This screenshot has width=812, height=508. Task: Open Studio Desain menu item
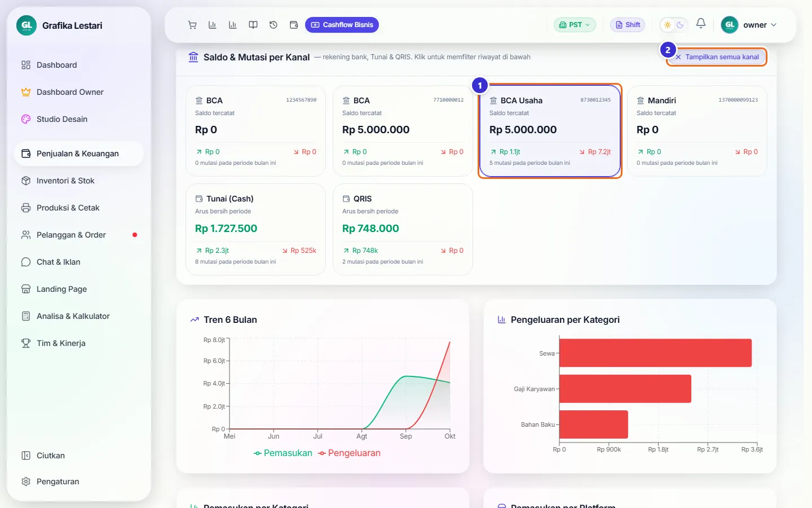[x=79, y=119]
